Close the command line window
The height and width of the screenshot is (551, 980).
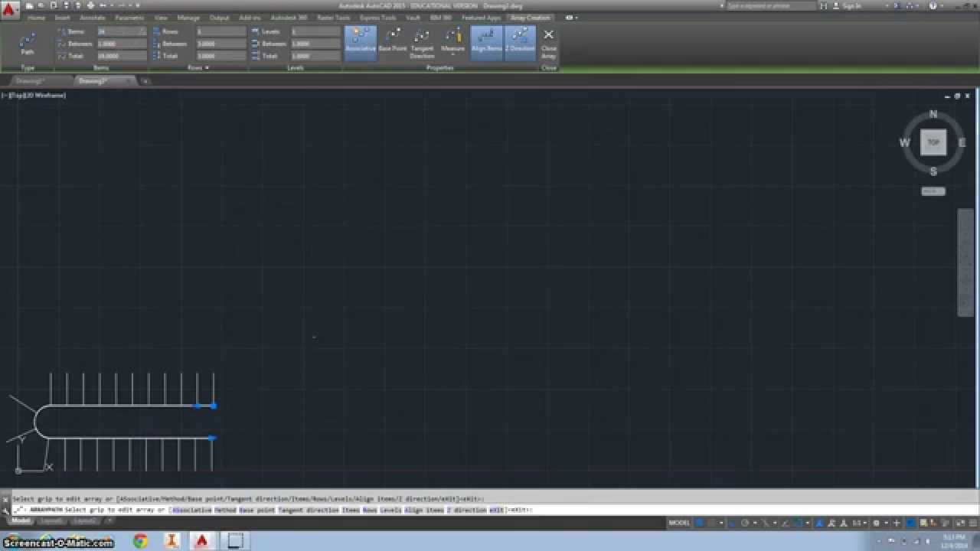[x=5, y=500]
